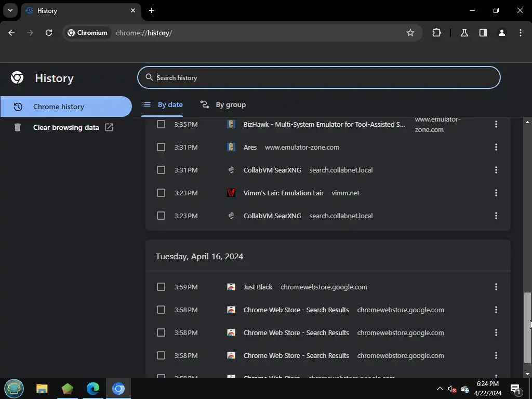
Task: Click the BizHawk entry favicon
Action: click(x=231, y=124)
